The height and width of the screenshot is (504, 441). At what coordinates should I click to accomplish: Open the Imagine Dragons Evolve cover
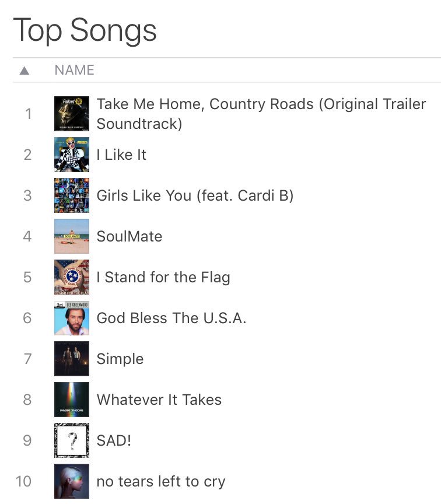click(x=72, y=400)
